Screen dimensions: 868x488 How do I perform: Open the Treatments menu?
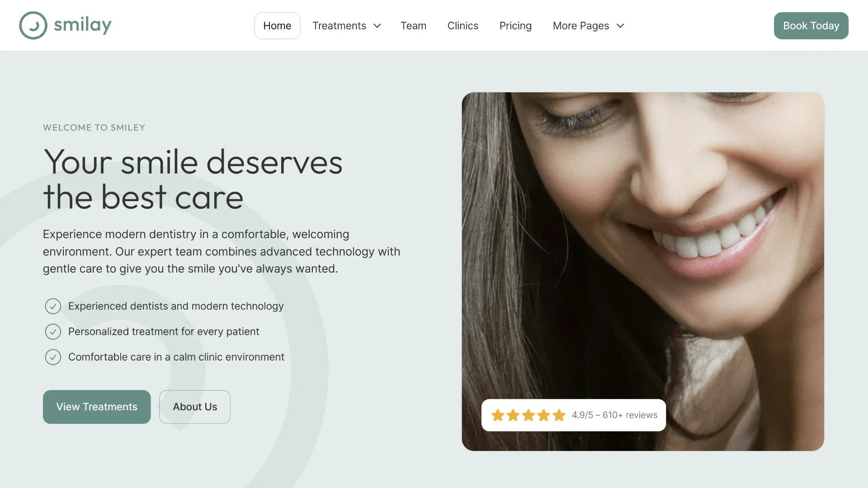click(x=347, y=26)
